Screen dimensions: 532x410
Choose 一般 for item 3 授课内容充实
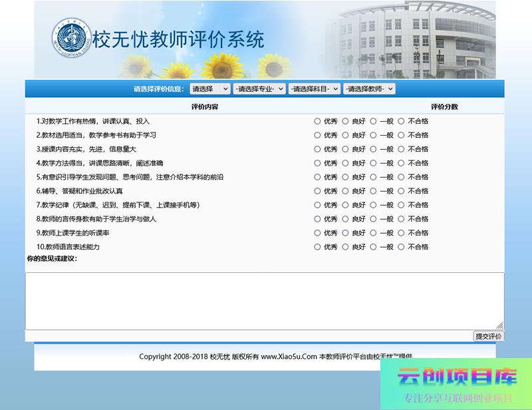(373, 149)
